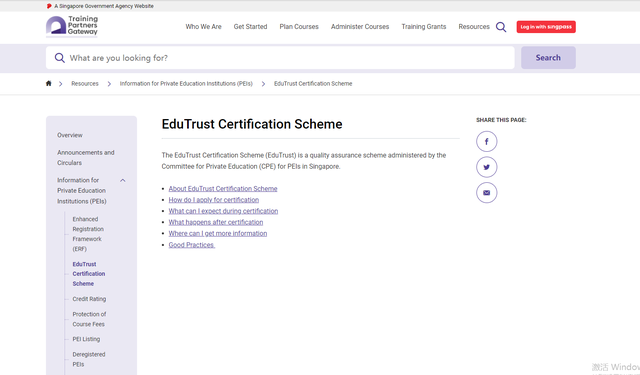This screenshot has height=375, width=640.
Task: Open Where can I get more information
Action: [x=218, y=233]
